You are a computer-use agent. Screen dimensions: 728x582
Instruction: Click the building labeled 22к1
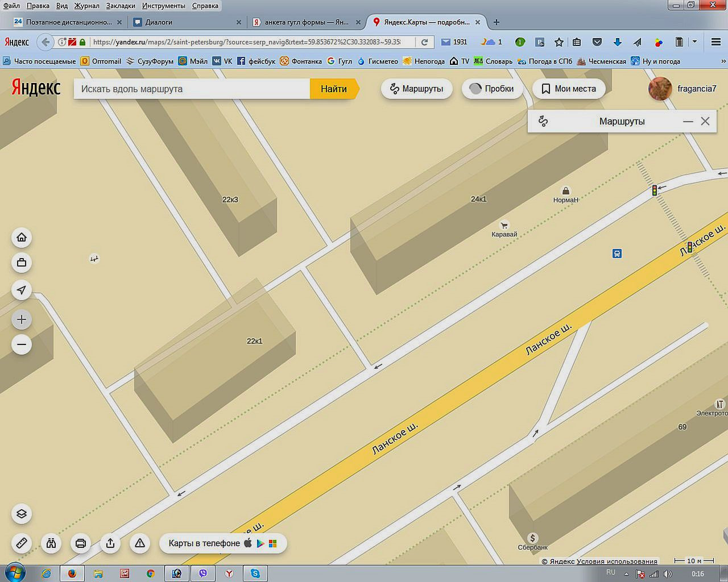click(x=254, y=341)
